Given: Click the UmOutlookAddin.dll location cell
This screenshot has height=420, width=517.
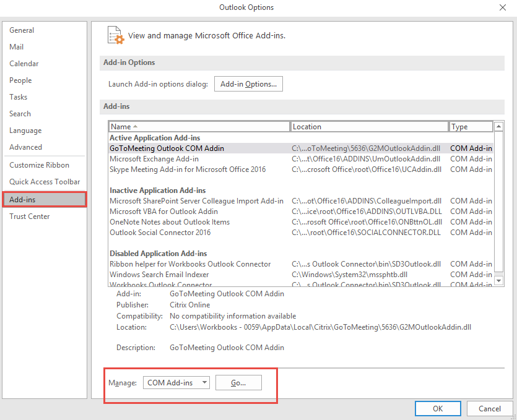Looking at the screenshot, I should (x=366, y=159).
